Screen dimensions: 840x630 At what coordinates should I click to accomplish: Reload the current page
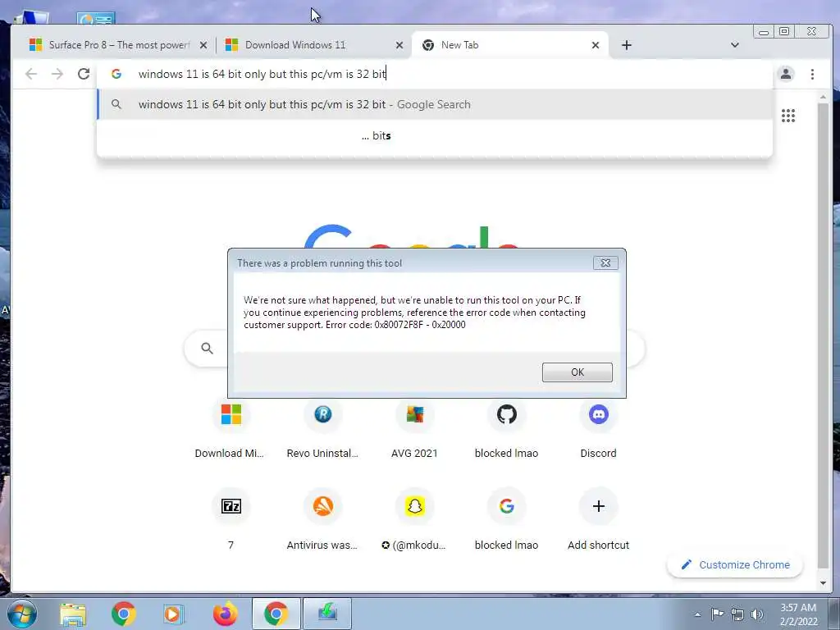84,74
